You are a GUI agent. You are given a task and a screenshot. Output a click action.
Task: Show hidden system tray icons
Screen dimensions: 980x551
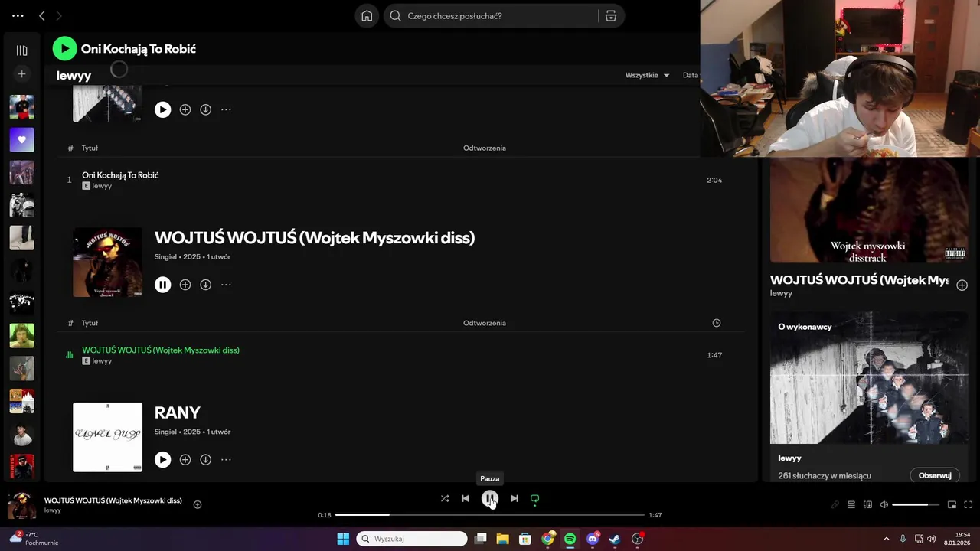tap(887, 539)
